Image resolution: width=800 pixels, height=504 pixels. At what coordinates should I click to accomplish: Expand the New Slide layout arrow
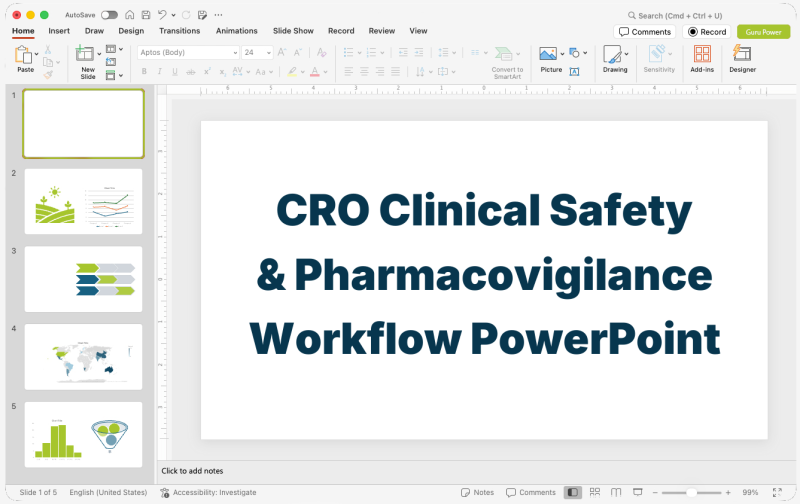(99, 54)
